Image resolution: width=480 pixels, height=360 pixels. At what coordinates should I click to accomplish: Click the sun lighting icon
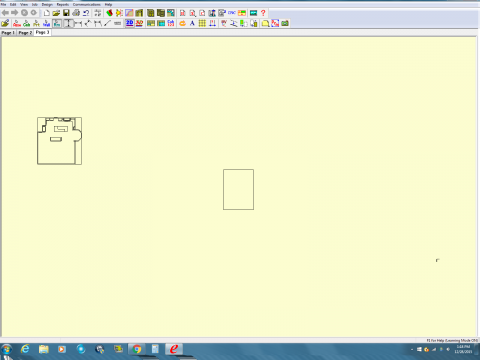(x=119, y=13)
